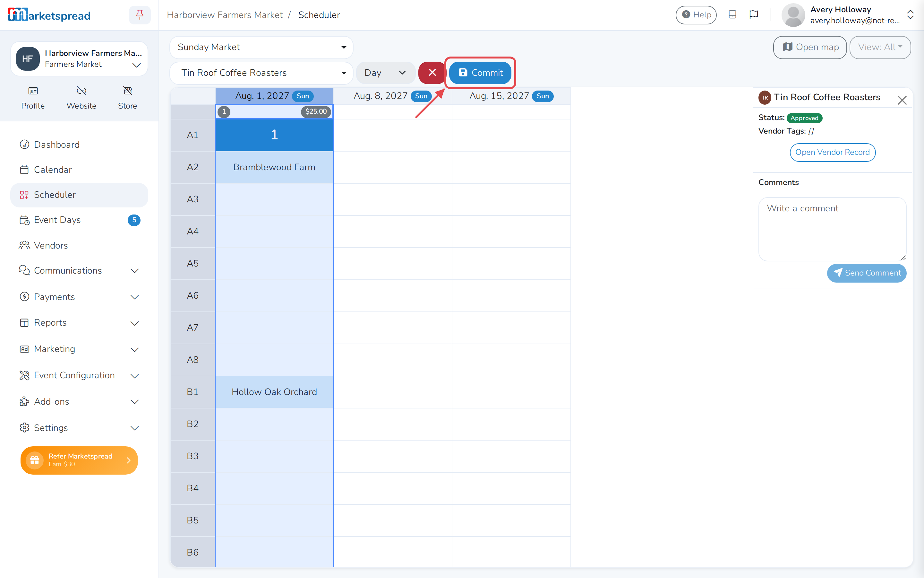
Task: Click the Marketspread logo
Action: pos(49,15)
